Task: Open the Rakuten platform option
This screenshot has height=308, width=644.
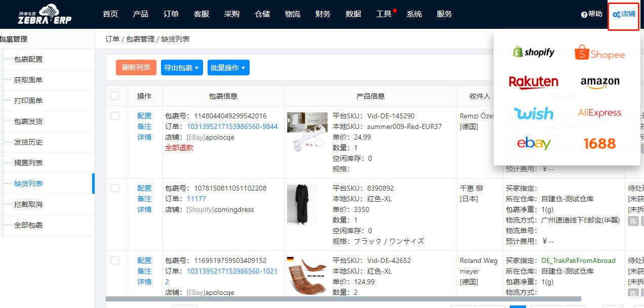Action: (x=534, y=82)
